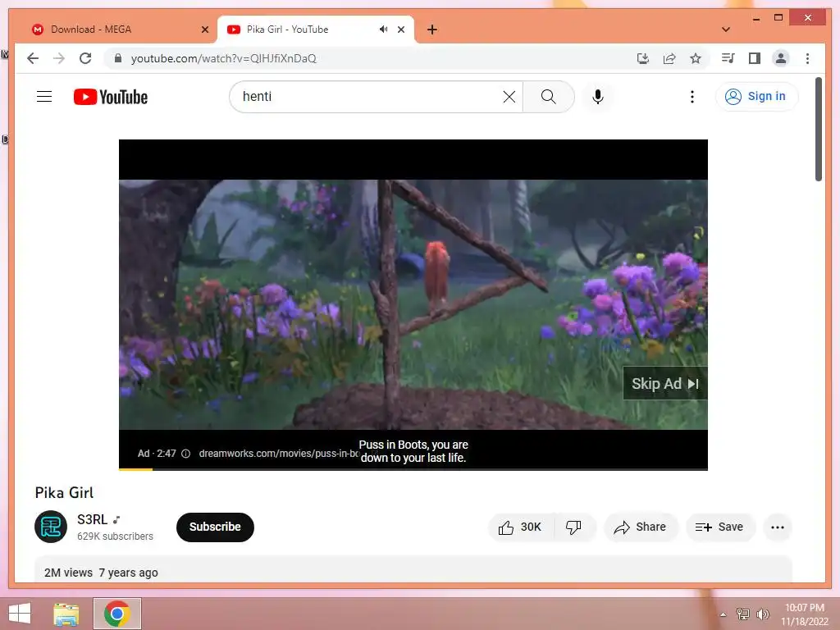
Task: Click the Chrome taskbar icon
Action: (117, 614)
